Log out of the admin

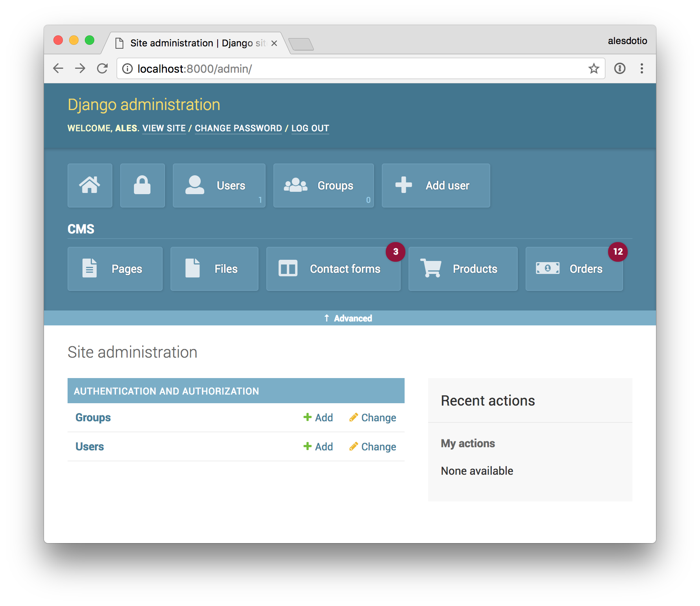click(310, 128)
